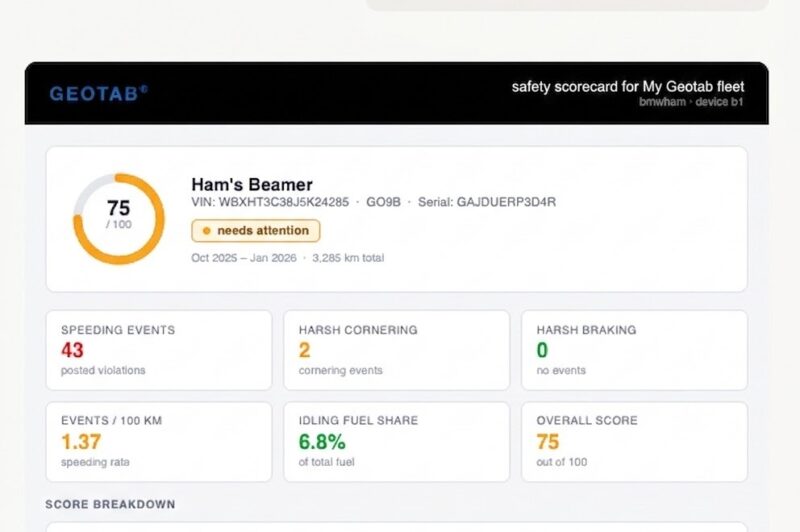Image resolution: width=800 pixels, height=532 pixels.
Task: Click the orange dot in status badge
Action: point(207,231)
